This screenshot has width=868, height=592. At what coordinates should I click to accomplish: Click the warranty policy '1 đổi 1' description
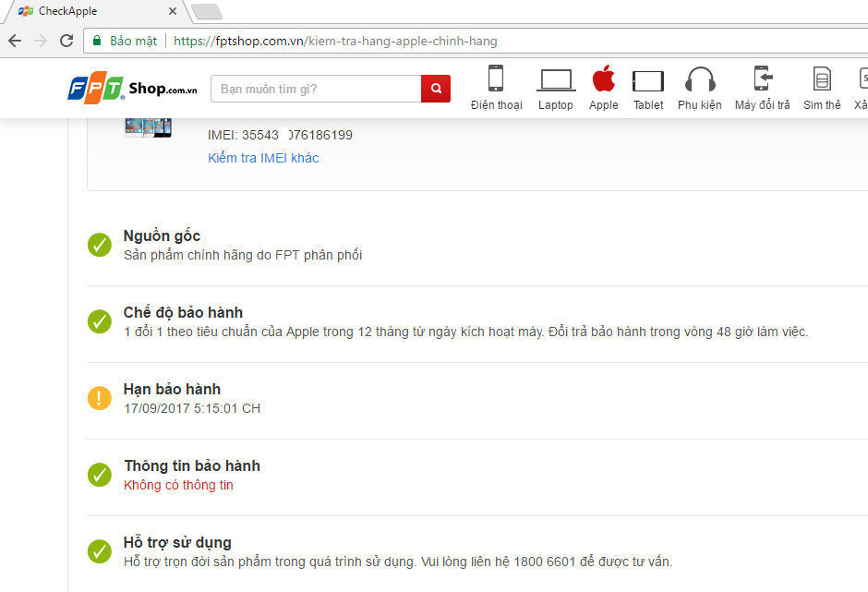tap(465, 332)
